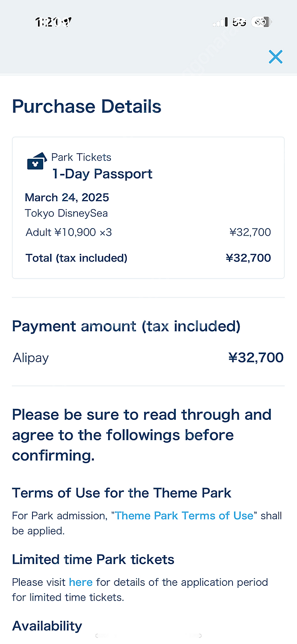
Task: Tap the Tokyo DisneySea park name
Action: (x=66, y=213)
